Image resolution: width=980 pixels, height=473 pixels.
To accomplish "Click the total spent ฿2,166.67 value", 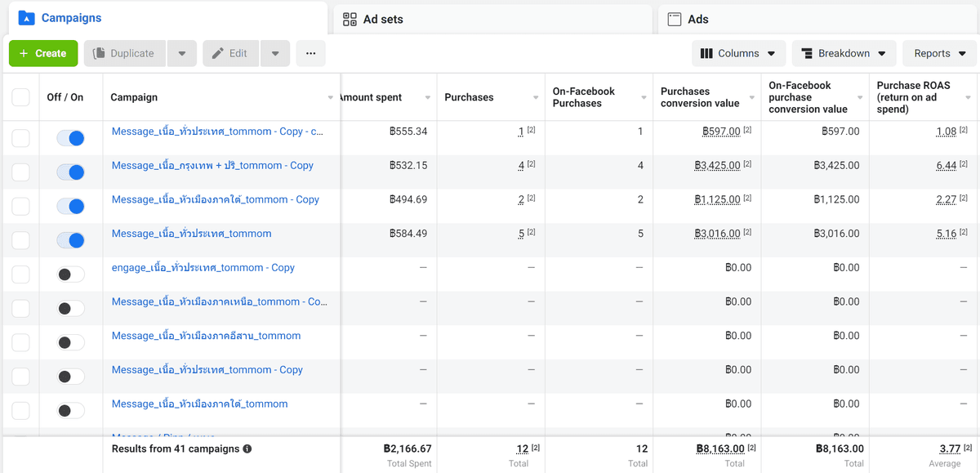I will tap(408, 448).
